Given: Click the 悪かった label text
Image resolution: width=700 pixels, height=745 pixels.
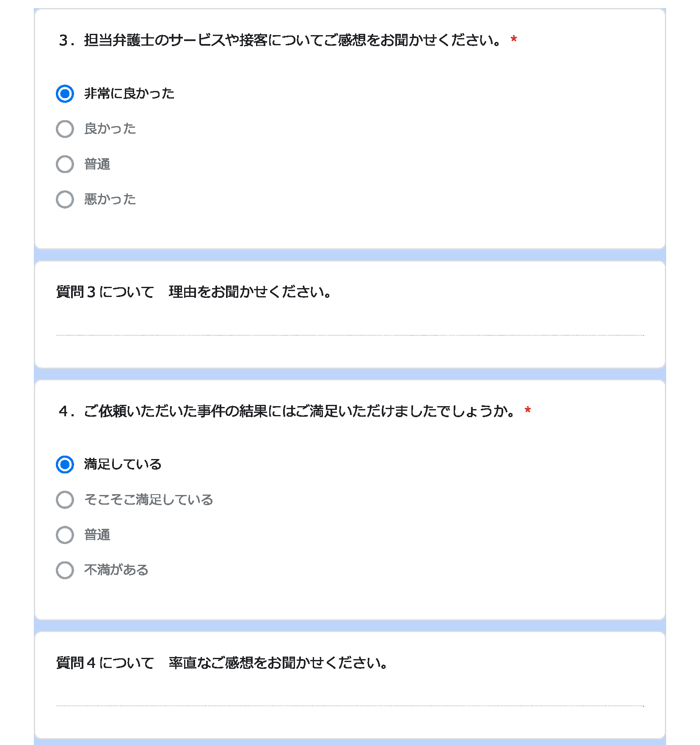Looking at the screenshot, I should [110, 199].
